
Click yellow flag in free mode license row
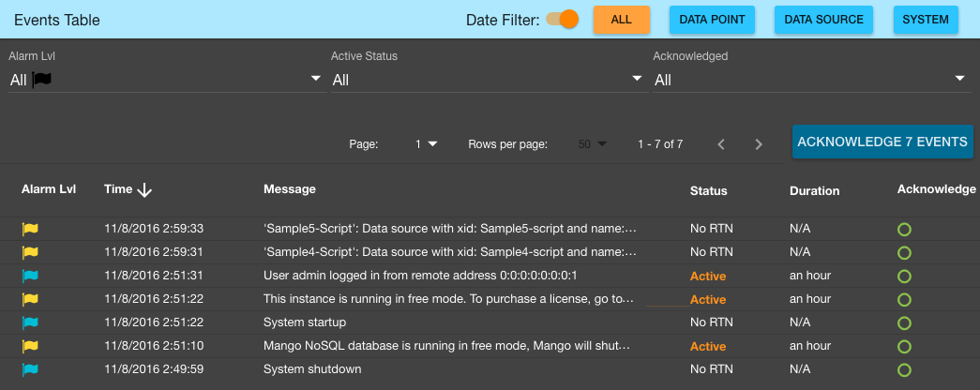(30, 299)
